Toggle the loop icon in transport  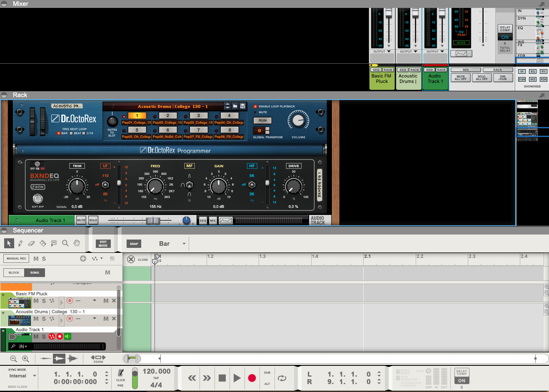pos(282,378)
